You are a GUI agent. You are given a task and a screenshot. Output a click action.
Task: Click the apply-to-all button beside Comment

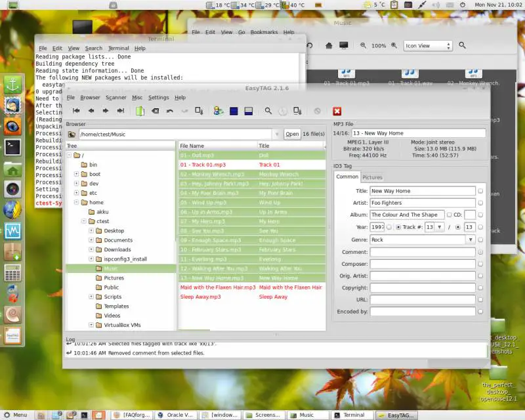click(480, 252)
